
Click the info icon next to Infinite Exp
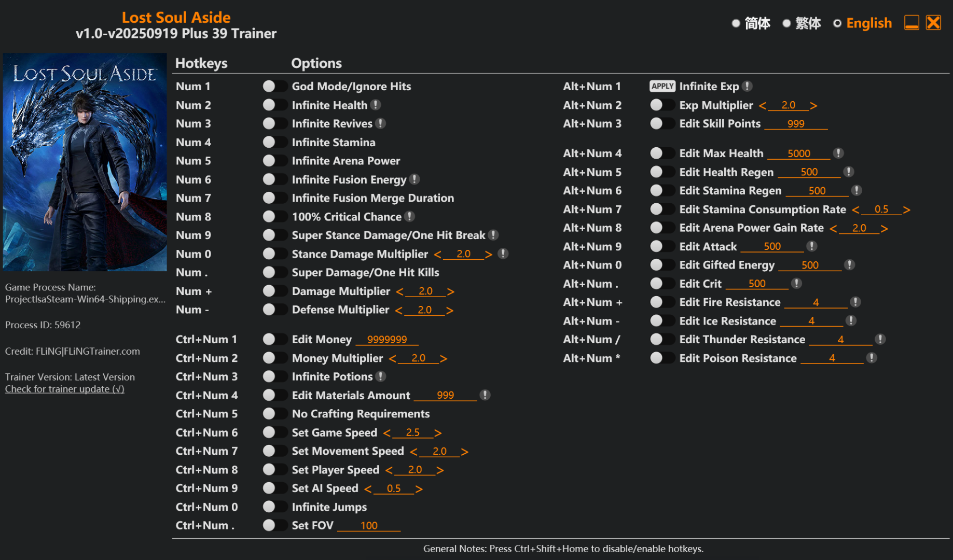click(747, 86)
